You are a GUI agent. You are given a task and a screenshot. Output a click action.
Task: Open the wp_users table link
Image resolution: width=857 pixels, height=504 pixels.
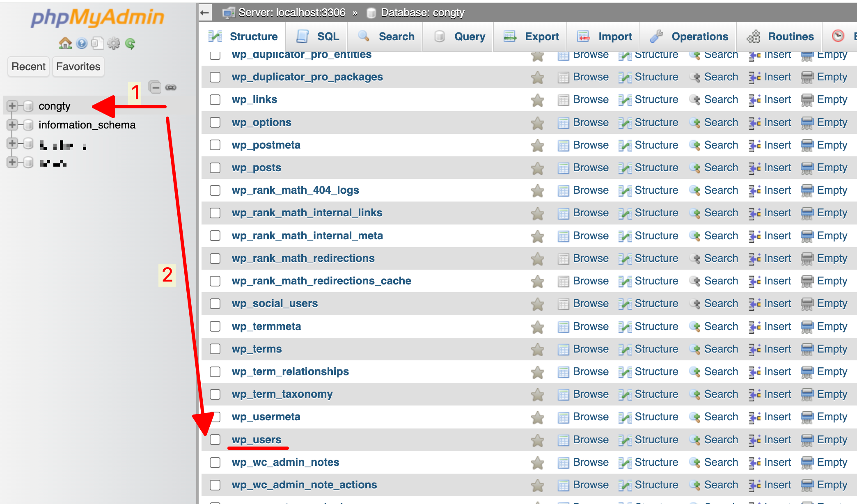[257, 440]
